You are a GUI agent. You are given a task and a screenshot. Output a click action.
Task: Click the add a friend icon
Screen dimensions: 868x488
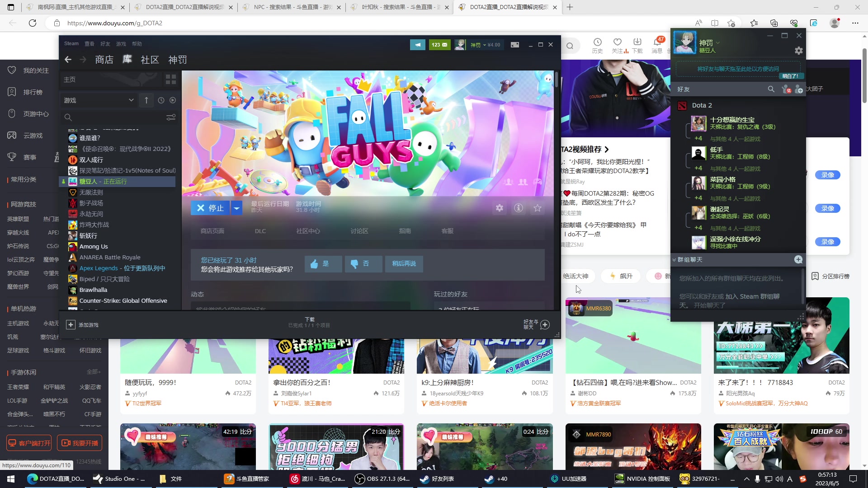[x=799, y=89]
